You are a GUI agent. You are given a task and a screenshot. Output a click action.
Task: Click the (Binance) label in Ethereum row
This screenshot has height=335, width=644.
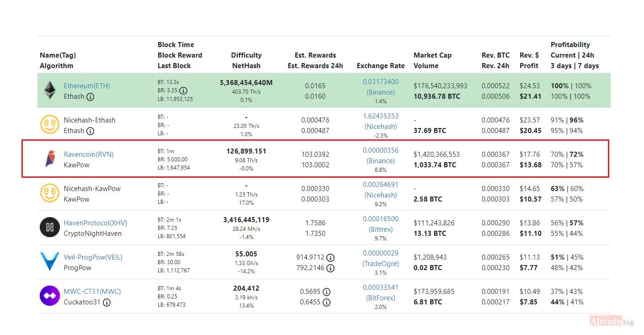[381, 92]
